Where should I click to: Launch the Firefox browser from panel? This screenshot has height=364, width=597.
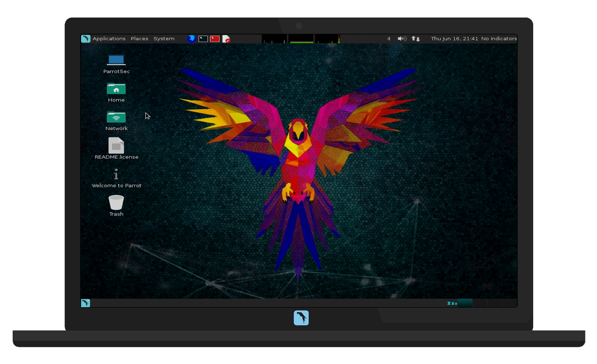tap(191, 38)
